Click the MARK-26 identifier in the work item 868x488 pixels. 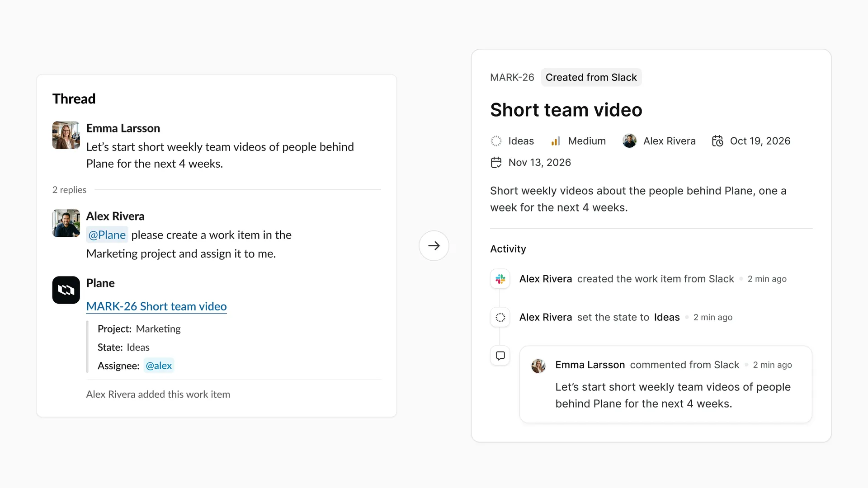(x=512, y=77)
